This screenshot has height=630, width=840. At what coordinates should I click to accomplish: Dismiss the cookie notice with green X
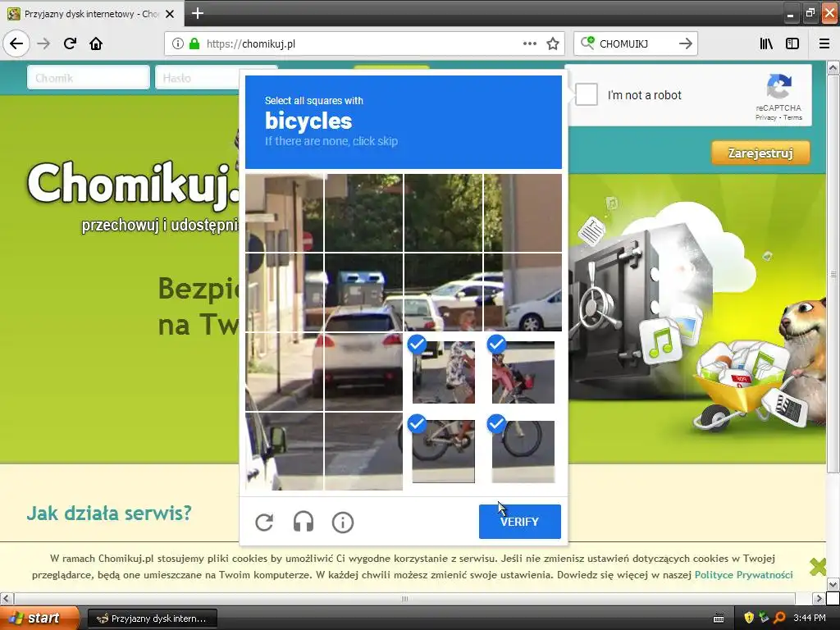point(818,566)
